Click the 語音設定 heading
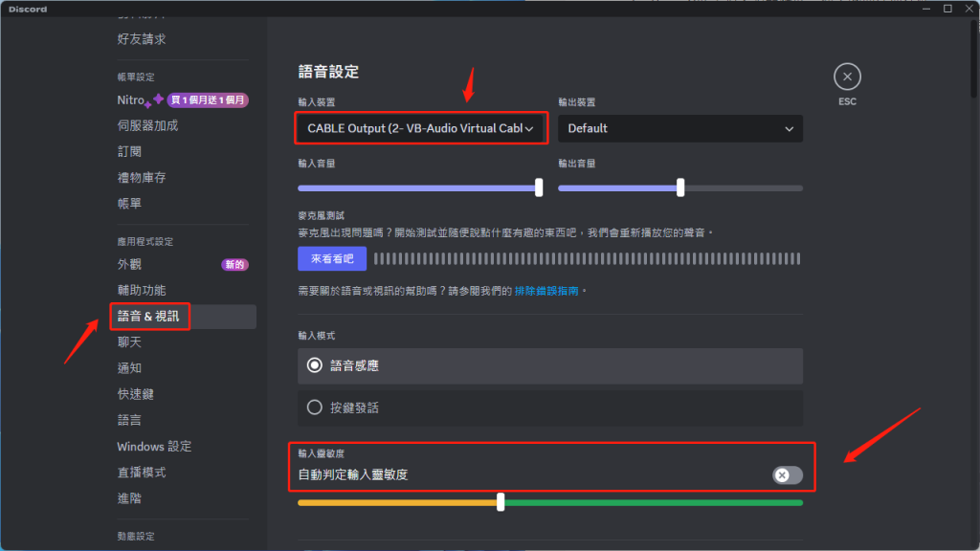This screenshot has width=980, height=551. coord(329,72)
